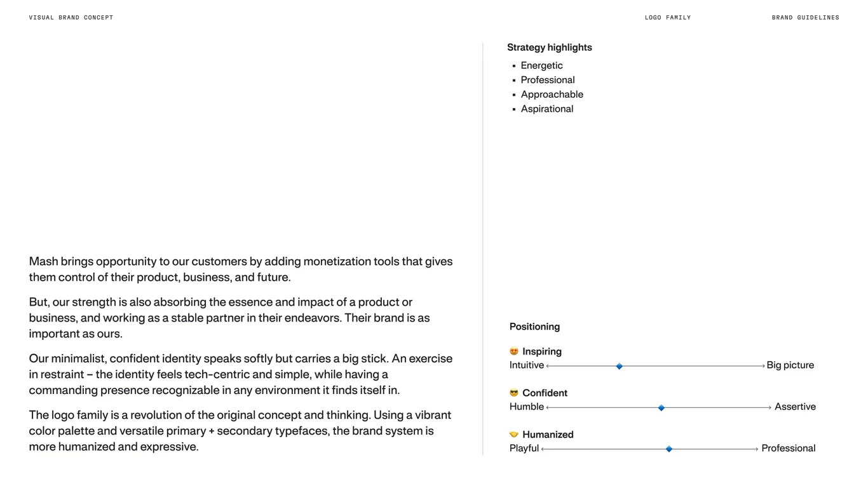The image size is (868, 488).
Task: Click the Big picture slider end label
Action: pyautogui.click(x=790, y=365)
